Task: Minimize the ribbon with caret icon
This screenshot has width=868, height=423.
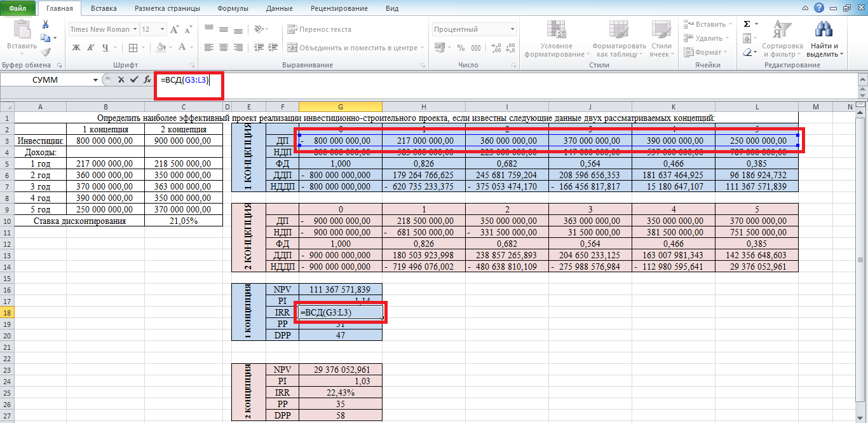Action: pyautogui.click(x=806, y=8)
